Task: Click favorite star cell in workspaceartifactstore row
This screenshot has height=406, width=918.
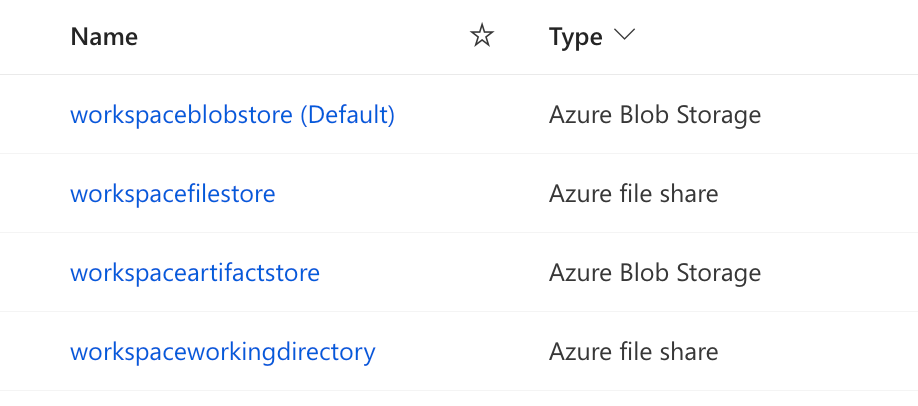Action: pos(482,272)
